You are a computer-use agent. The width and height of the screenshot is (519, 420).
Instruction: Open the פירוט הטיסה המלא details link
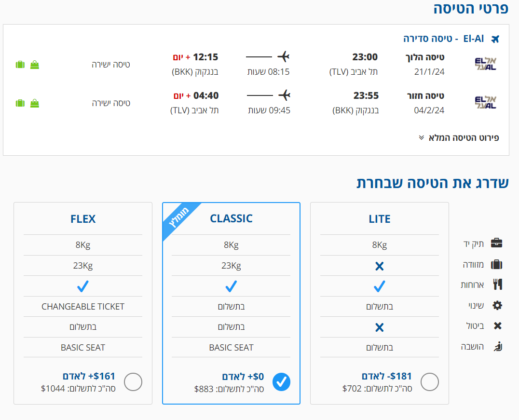(464, 138)
